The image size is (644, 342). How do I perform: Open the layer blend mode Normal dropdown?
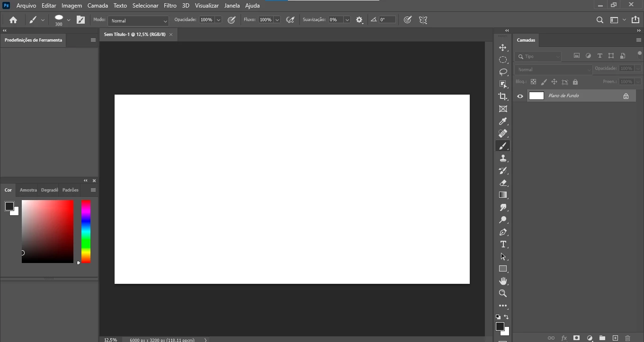(x=553, y=70)
